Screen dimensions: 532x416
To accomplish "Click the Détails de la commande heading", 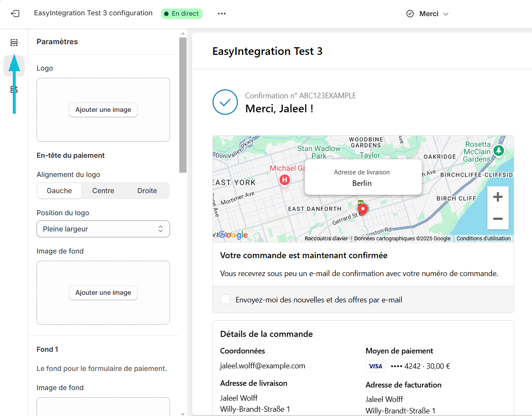I will [266, 334].
